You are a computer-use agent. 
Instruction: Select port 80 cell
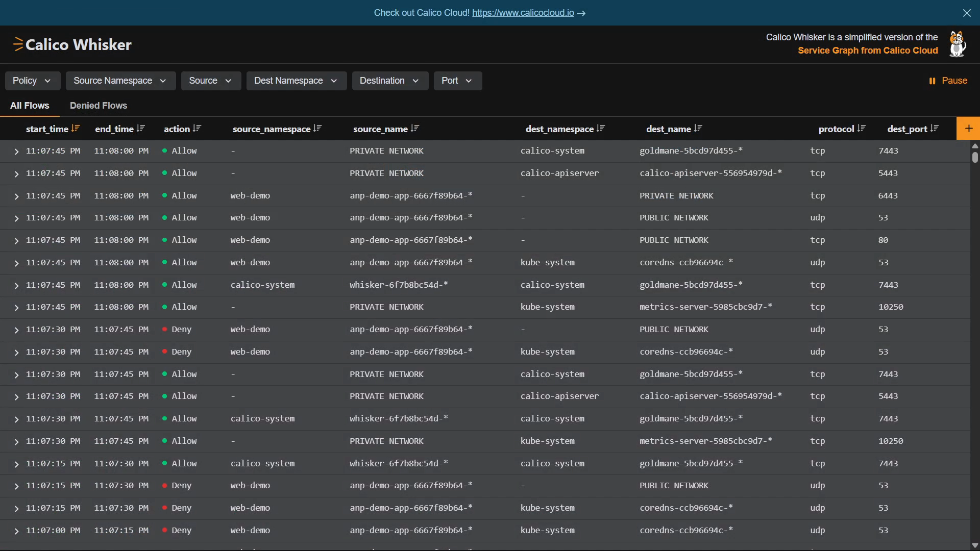(x=883, y=240)
